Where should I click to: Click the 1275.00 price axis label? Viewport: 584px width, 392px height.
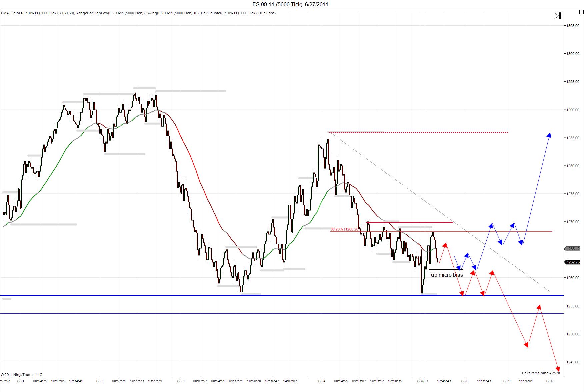tap(573, 194)
